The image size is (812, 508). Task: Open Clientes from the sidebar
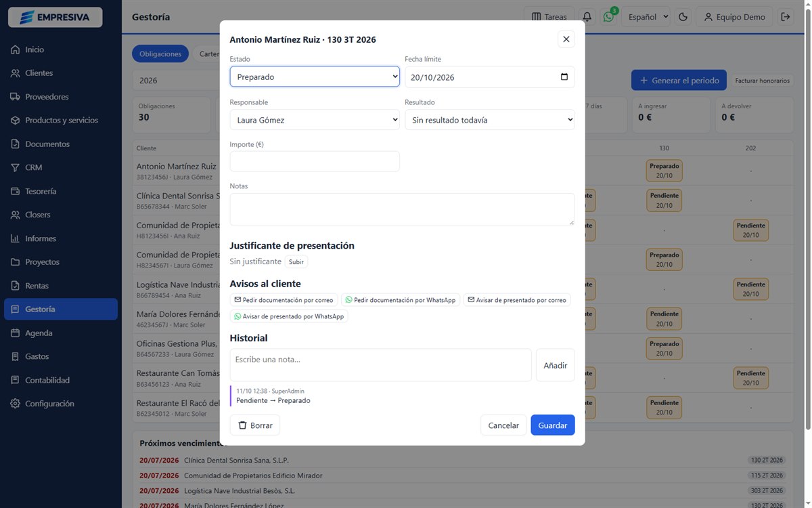[61, 73]
